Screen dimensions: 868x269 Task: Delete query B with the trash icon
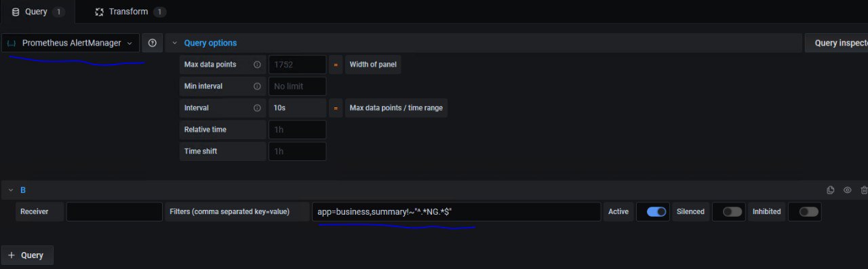863,190
